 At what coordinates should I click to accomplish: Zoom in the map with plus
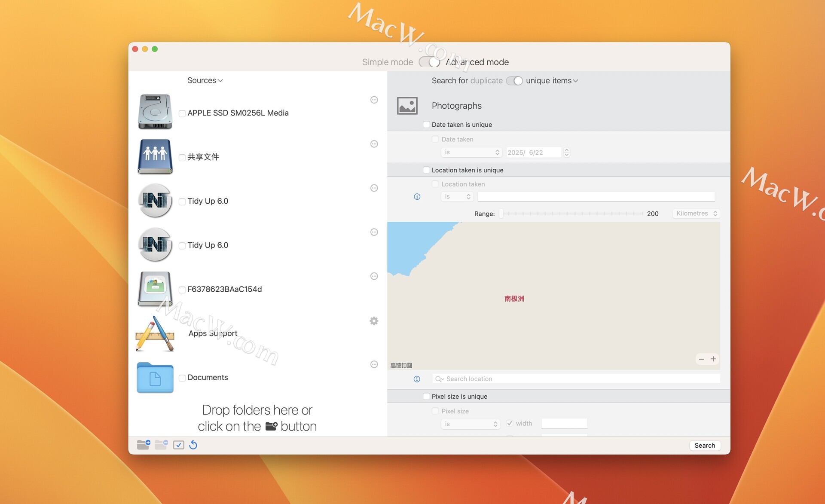713,359
